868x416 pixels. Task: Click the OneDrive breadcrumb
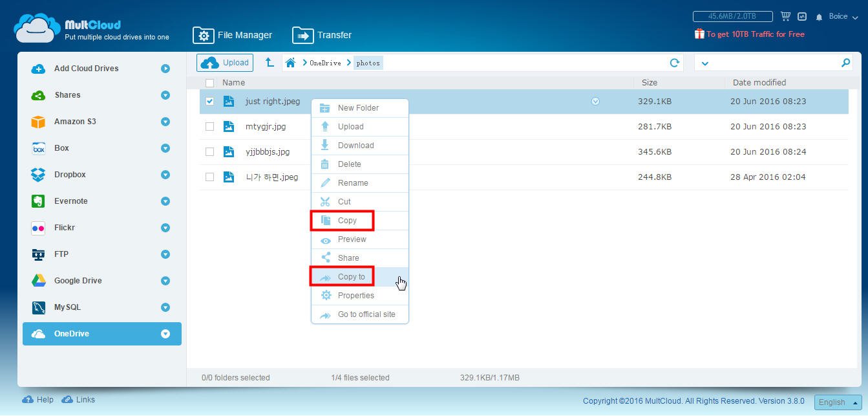tap(325, 63)
